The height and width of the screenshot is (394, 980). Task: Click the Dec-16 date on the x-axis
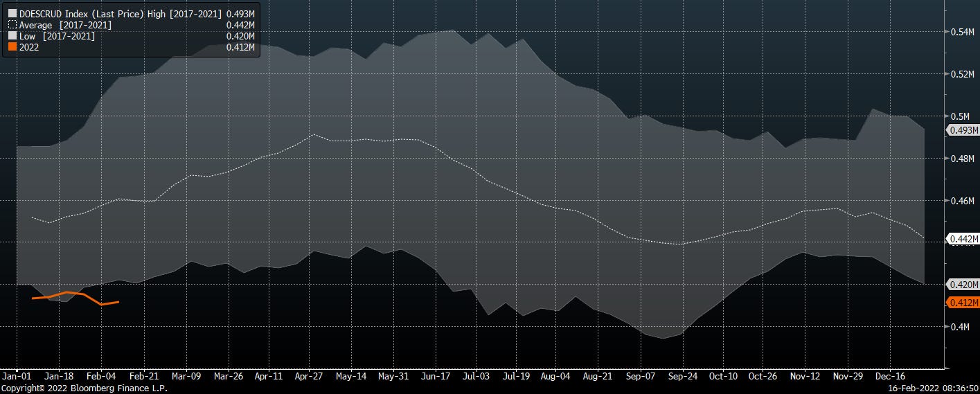click(x=889, y=376)
